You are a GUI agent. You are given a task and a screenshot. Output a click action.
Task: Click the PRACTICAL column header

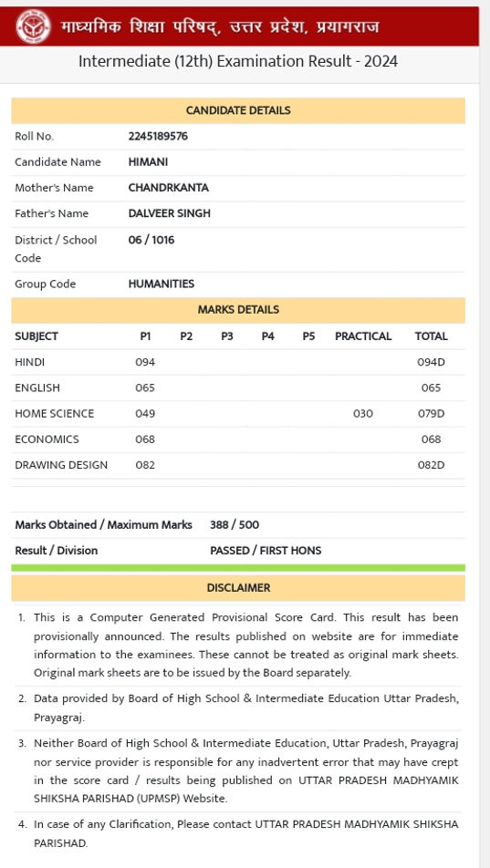click(363, 336)
